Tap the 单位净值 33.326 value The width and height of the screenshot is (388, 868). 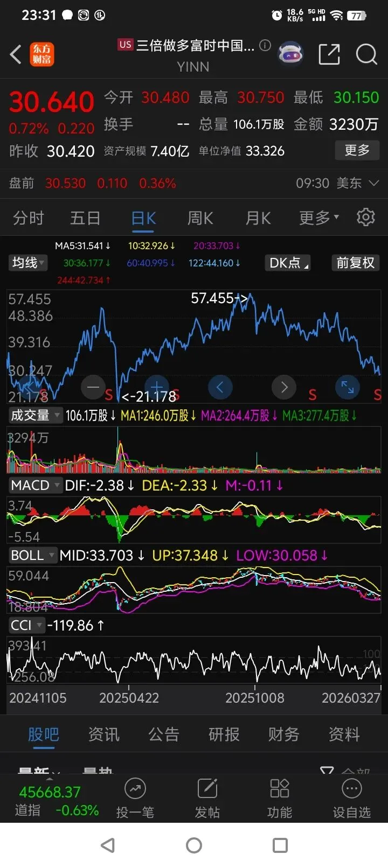click(265, 151)
